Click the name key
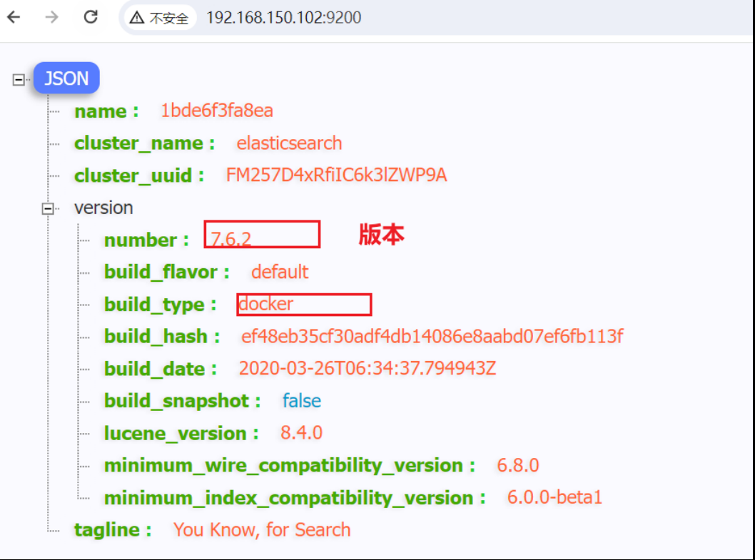 point(100,111)
